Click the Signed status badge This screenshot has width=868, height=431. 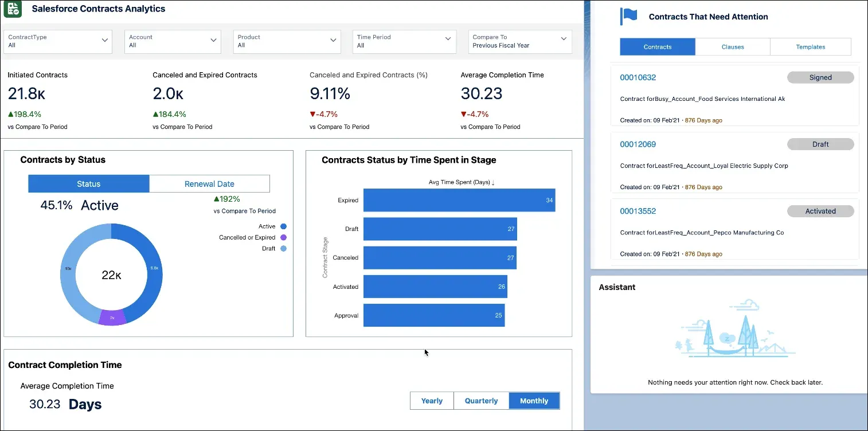[820, 77]
